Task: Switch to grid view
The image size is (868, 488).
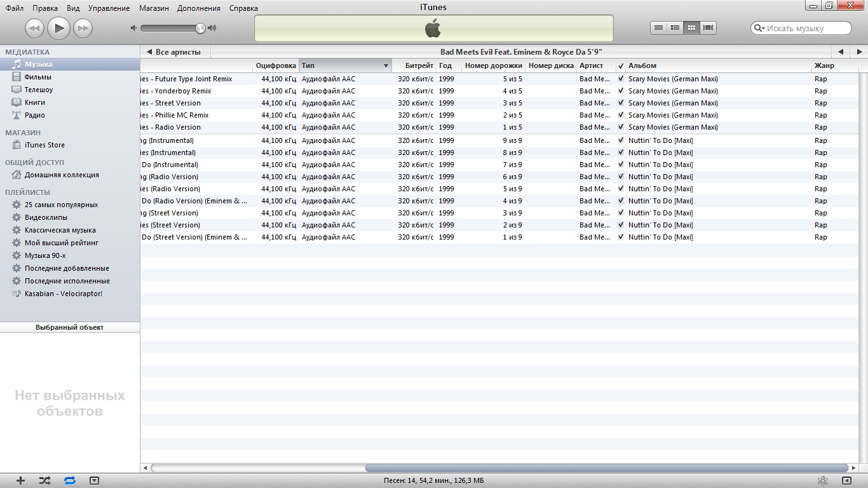Action: pos(692,27)
